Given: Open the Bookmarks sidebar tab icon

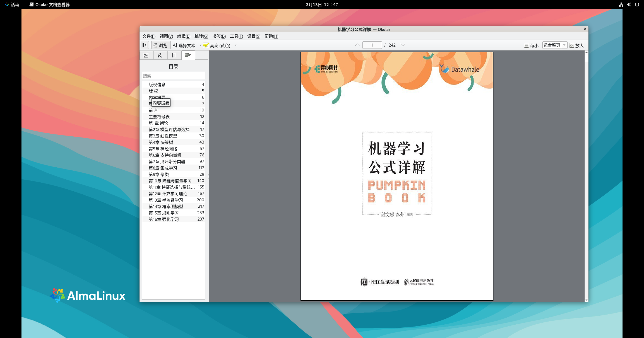Looking at the screenshot, I should pyautogui.click(x=174, y=55).
